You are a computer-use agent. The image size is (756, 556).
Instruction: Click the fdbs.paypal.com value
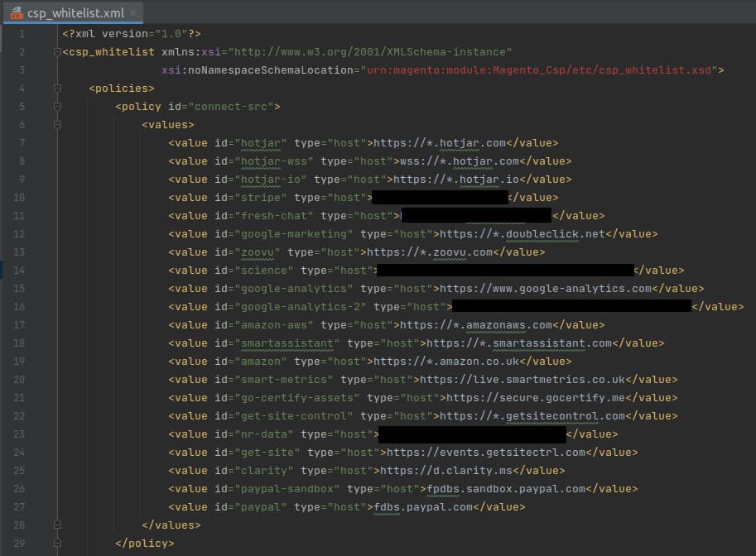[423, 507]
